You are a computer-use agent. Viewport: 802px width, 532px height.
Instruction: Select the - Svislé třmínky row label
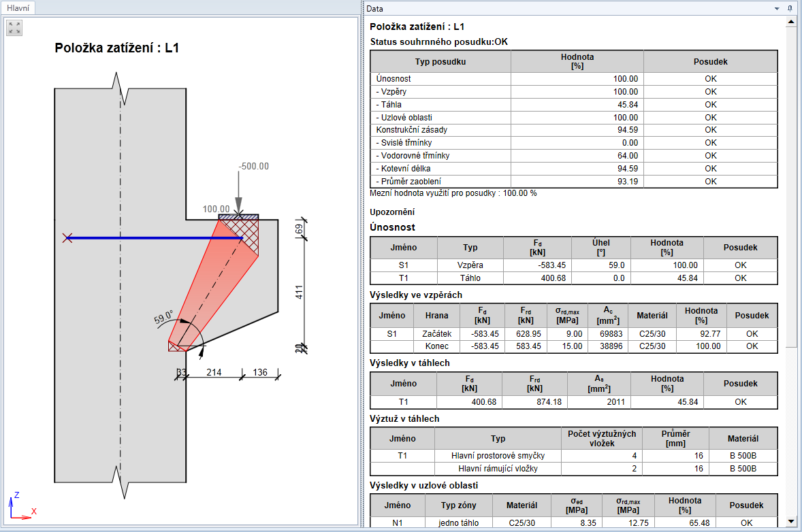coord(404,143)
